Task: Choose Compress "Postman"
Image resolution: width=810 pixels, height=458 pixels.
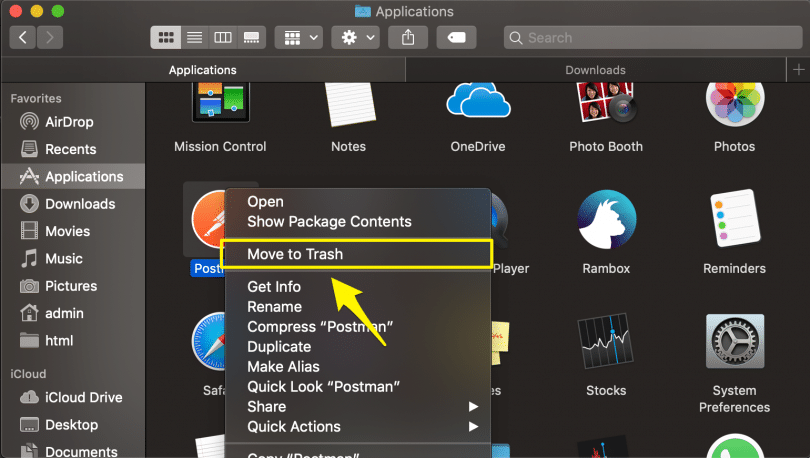Action: coord(357,327)
